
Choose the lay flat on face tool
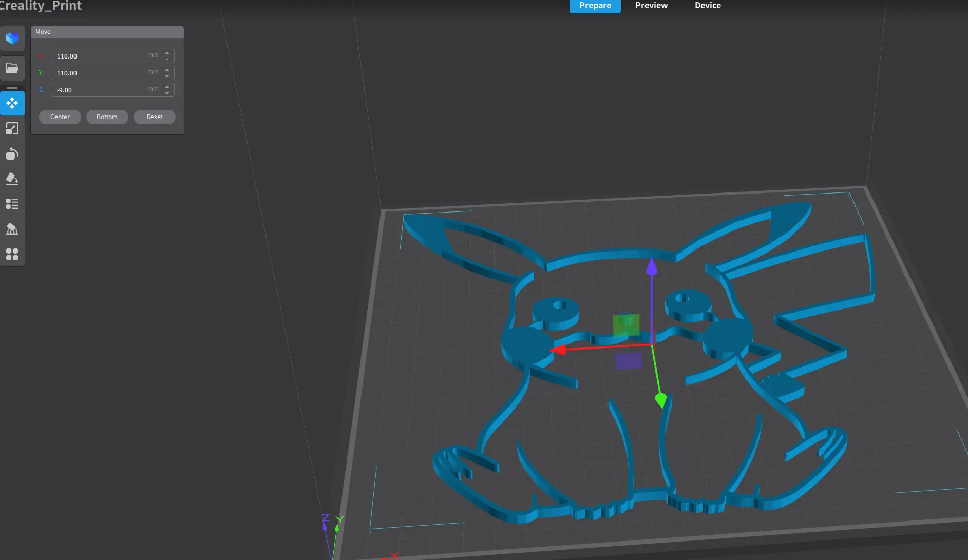12,179
